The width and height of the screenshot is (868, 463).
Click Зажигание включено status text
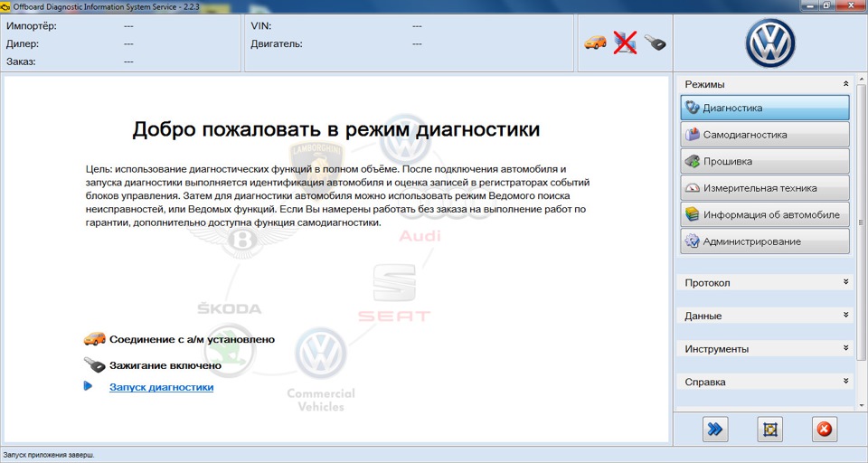[165, 365]
